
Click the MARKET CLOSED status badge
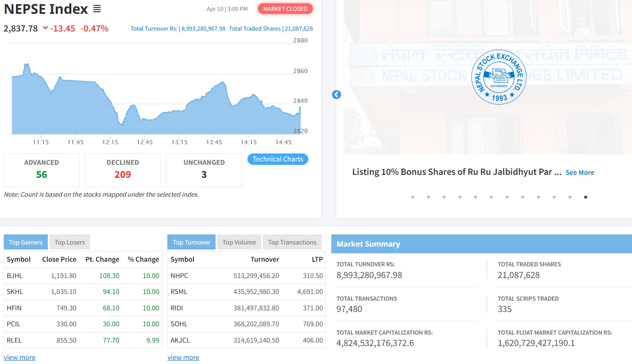click(x=285, y=9)
